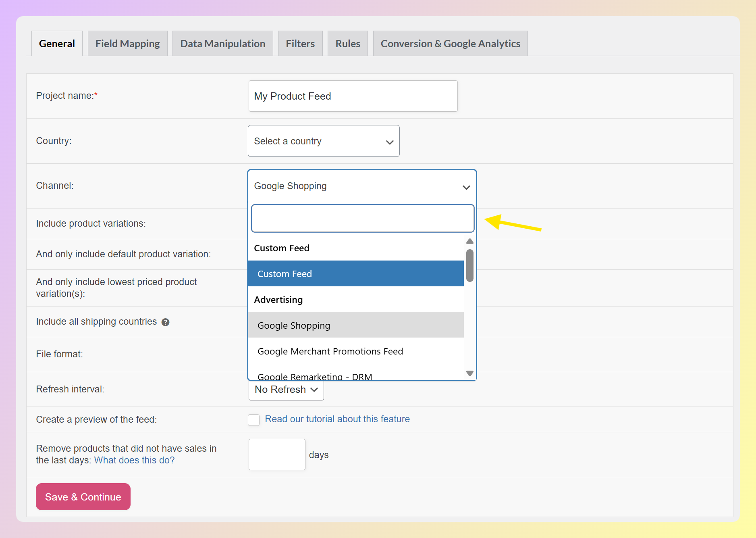Open the 'Read our tutorial' link
The width and height of the screenshot is (756, 538).
coord(337,419)
